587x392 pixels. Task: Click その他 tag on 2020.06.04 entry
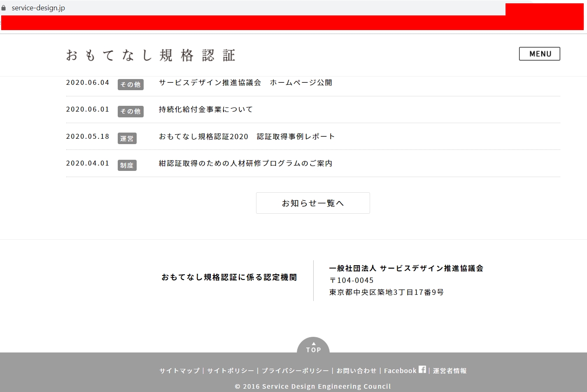130,84
